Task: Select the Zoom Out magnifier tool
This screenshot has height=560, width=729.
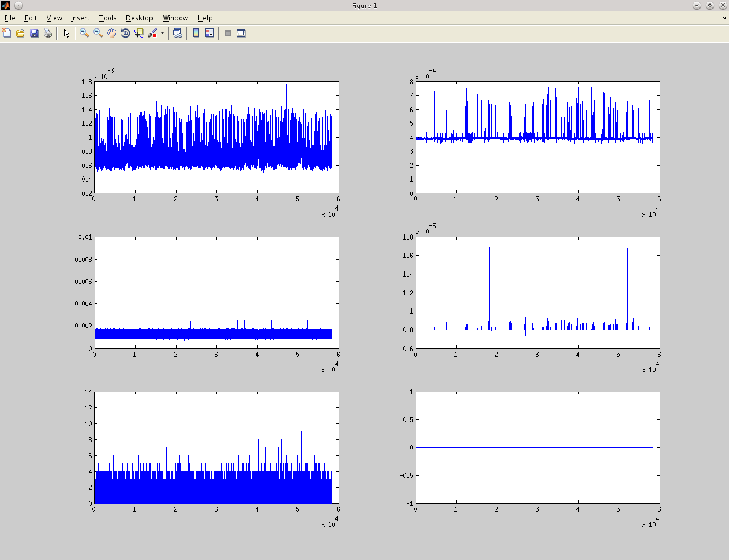Action: click(98, 34)
